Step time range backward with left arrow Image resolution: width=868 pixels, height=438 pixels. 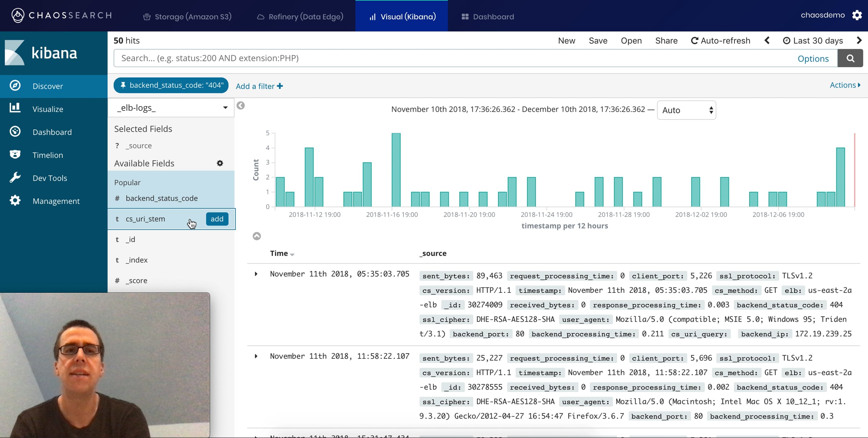coord(767,41)
